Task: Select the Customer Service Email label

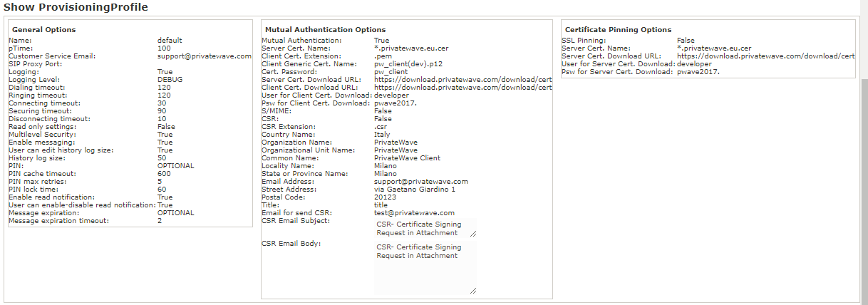Action: (51, 56)
